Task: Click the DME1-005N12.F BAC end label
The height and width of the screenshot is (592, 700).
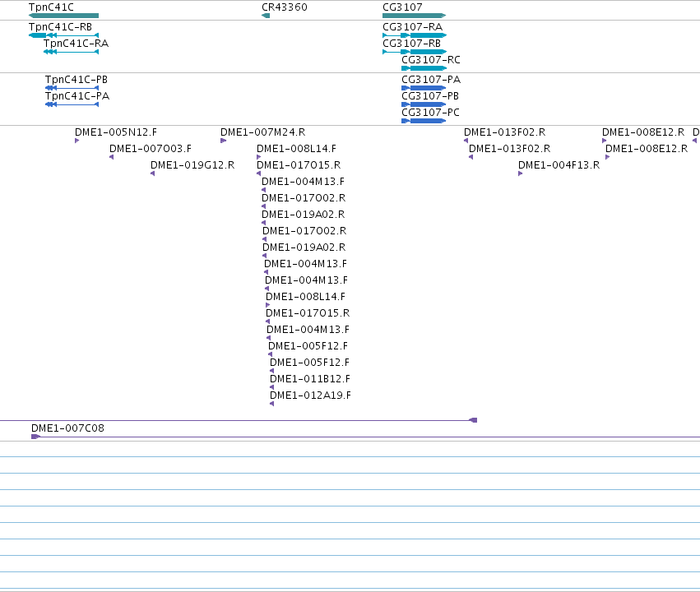Action: click(116, 132)
